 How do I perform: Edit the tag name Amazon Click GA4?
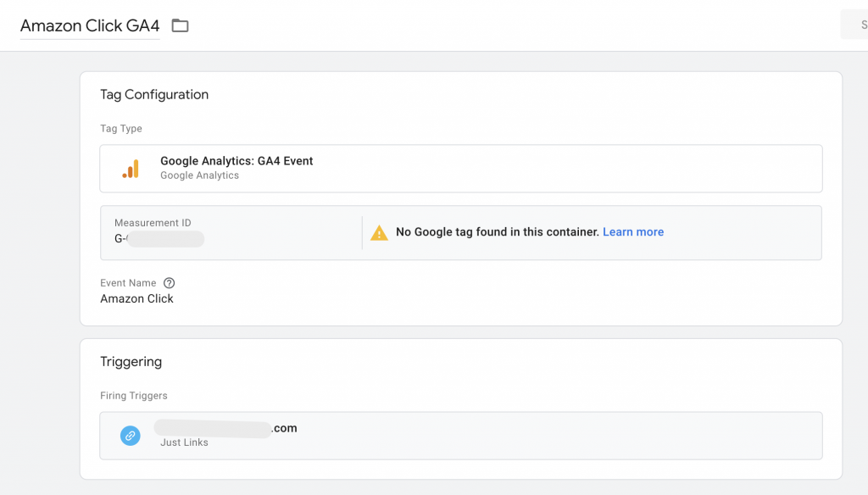(x=90, y=25)
